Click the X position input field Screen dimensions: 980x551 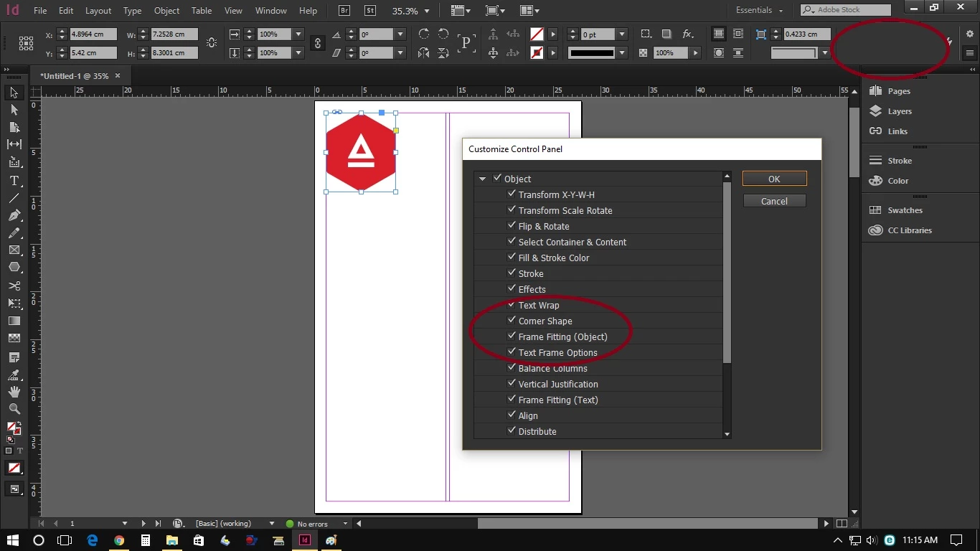point(93,34)
